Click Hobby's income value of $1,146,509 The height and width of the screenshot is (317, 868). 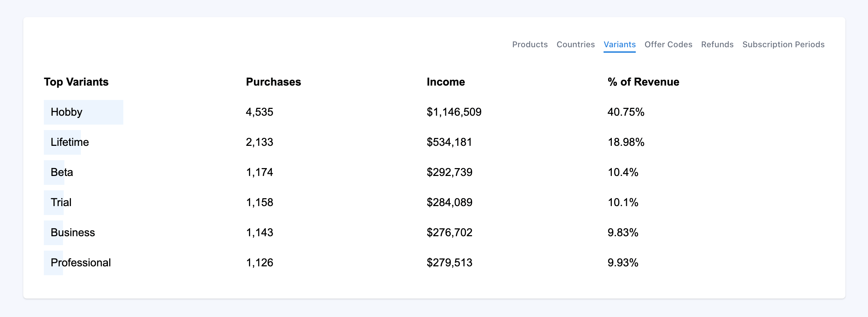pos(454,112)
